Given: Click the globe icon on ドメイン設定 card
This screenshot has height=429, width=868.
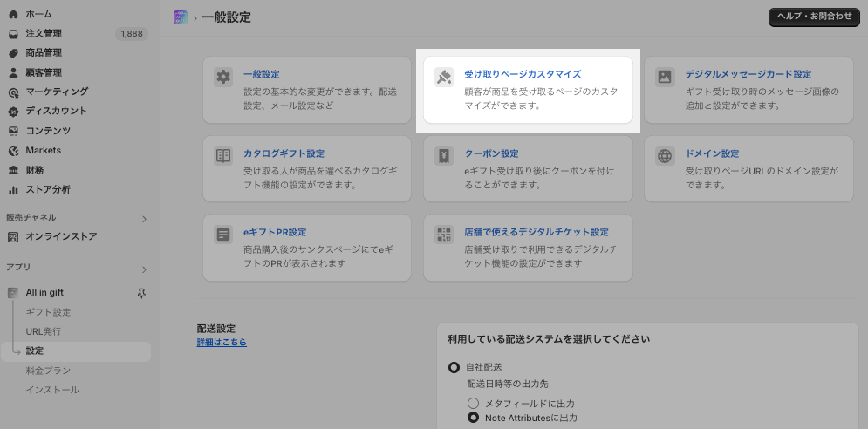Looking at the screenshot, I should [666, 156].
